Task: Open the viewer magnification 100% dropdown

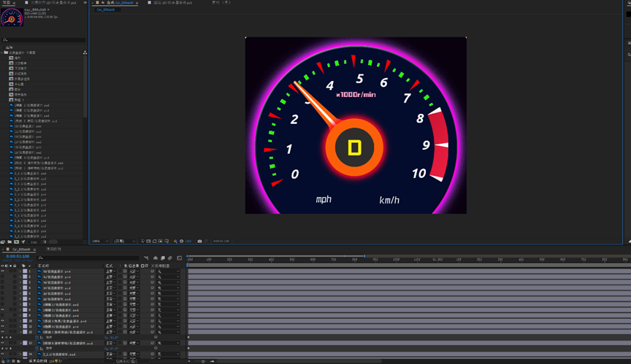Action: (100, 241)
